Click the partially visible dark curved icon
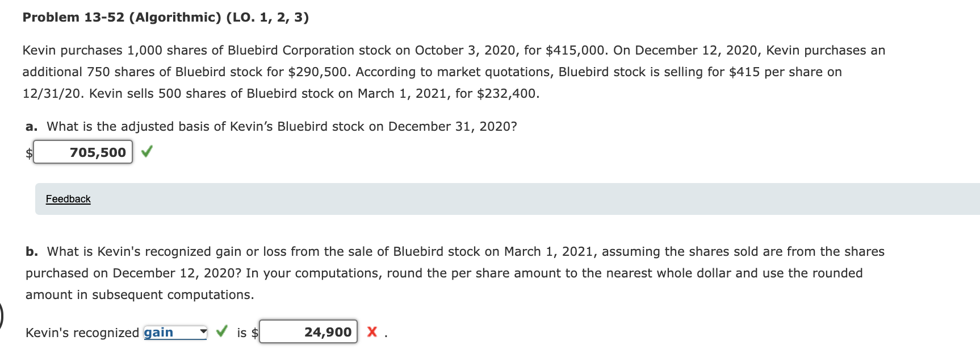This screenshot has height=357, width=980. 2,316
